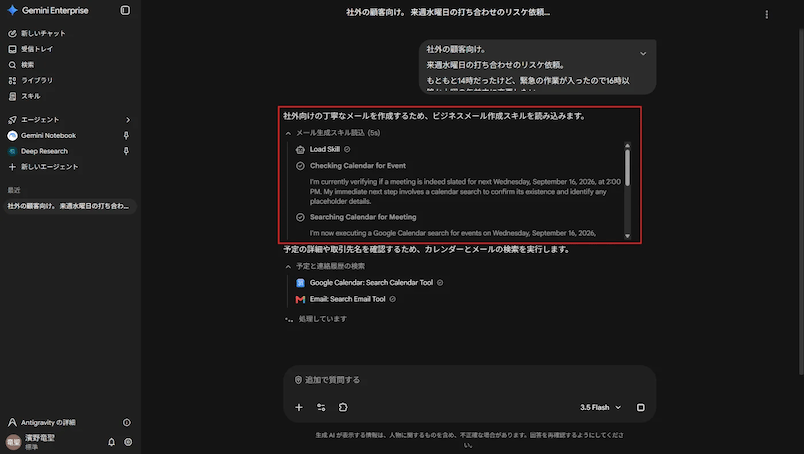Click the Checking Calendar for Event check icon
The width and height of the screenshot is (804, 454).
300,166
